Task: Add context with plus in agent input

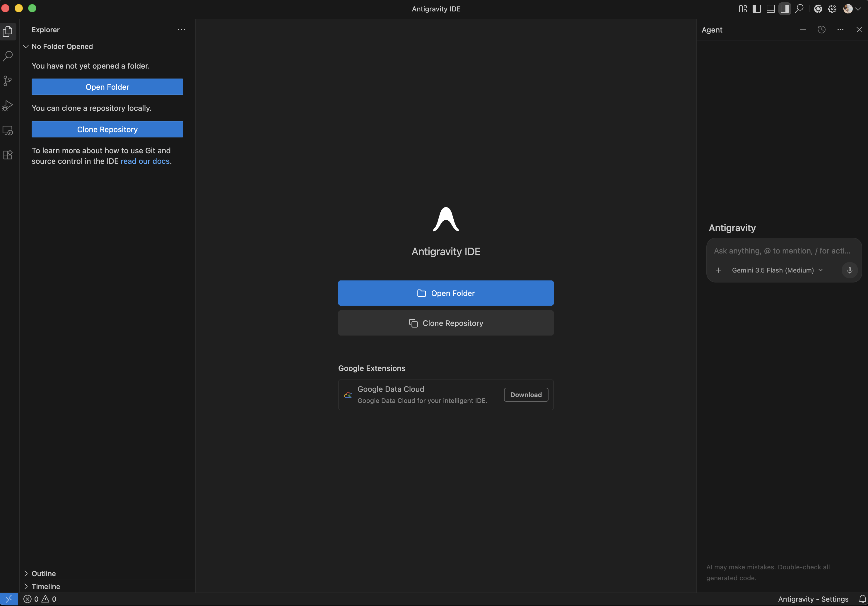Action: [x=719, y=270]
